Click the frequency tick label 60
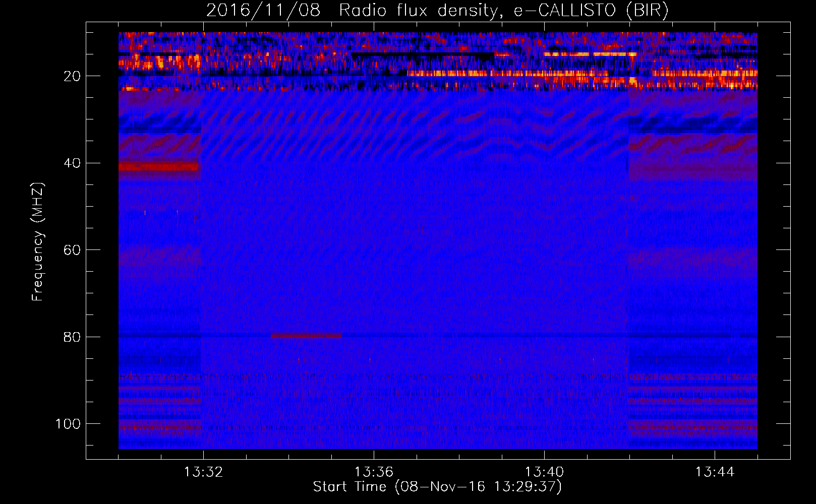This screenshot has width=816, height=504. click(73, 250)
